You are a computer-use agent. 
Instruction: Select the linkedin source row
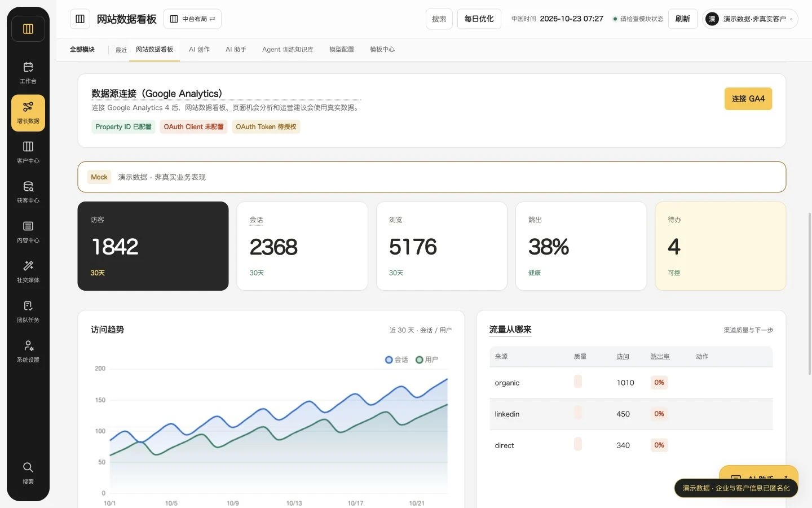click(631, 414)
